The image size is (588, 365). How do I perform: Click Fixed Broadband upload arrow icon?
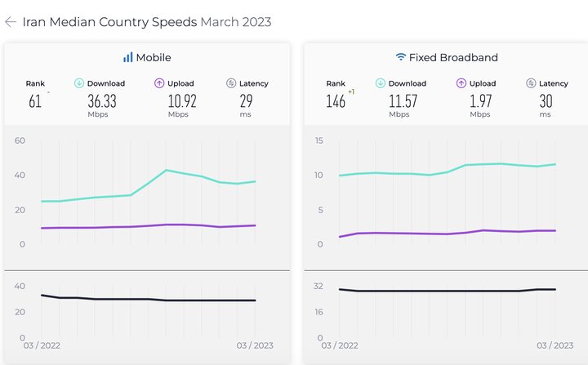pos(461,83)
